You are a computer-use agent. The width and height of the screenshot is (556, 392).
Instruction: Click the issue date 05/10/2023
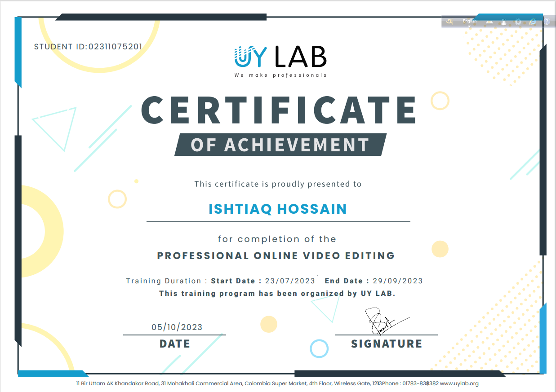coord(177,327)
